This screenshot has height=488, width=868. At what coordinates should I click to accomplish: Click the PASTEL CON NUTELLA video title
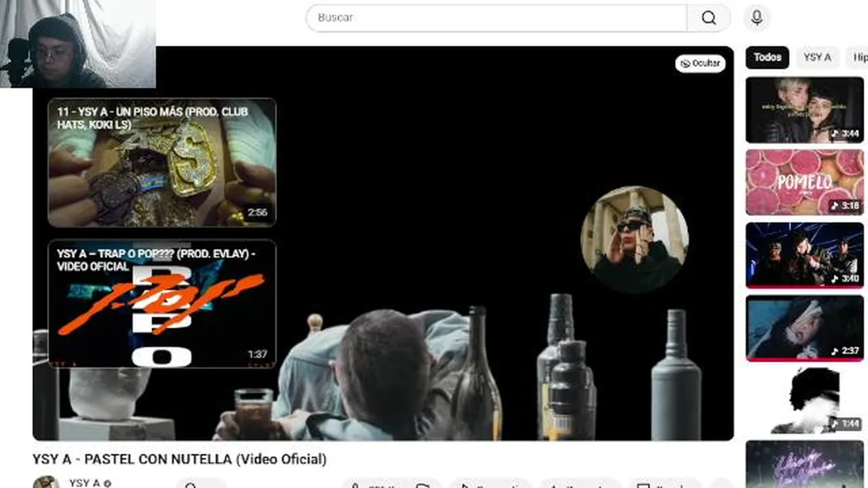(180, 459)
